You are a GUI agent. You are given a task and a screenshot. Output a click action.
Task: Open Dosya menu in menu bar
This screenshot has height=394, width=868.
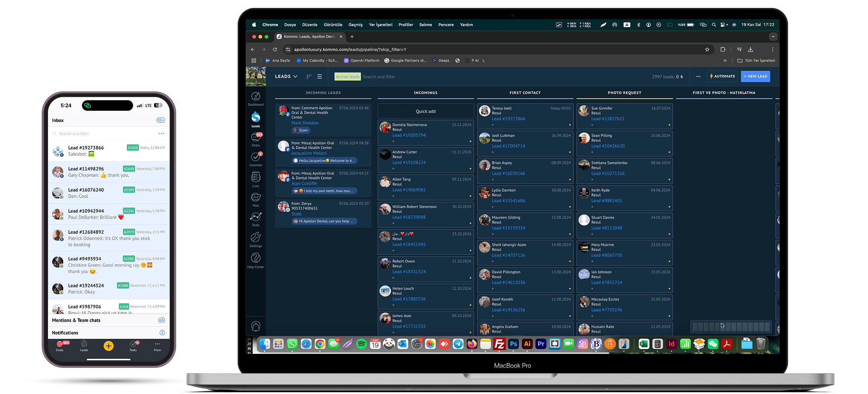[290, 25]
